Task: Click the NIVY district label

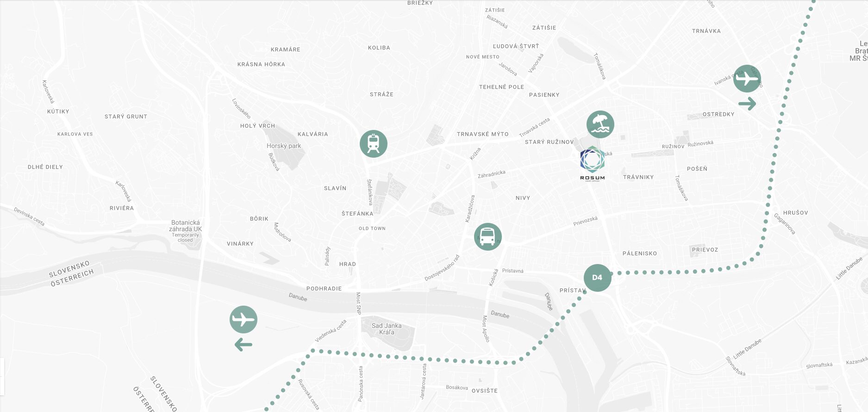Action: click(523, 198)
